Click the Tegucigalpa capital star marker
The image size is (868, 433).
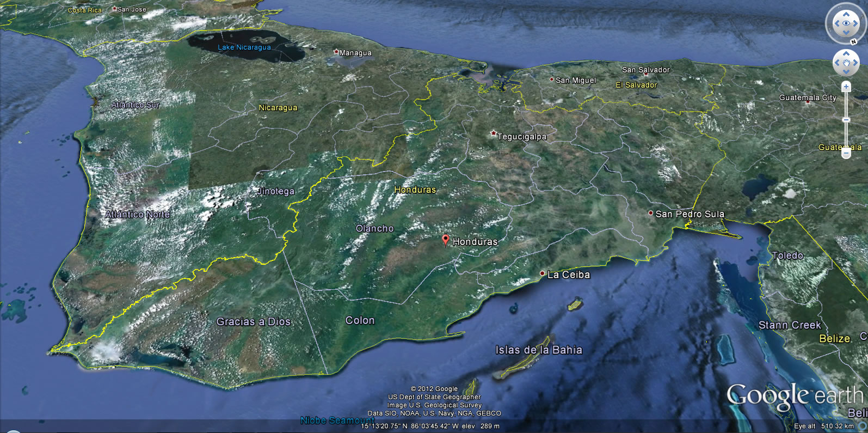494,133
